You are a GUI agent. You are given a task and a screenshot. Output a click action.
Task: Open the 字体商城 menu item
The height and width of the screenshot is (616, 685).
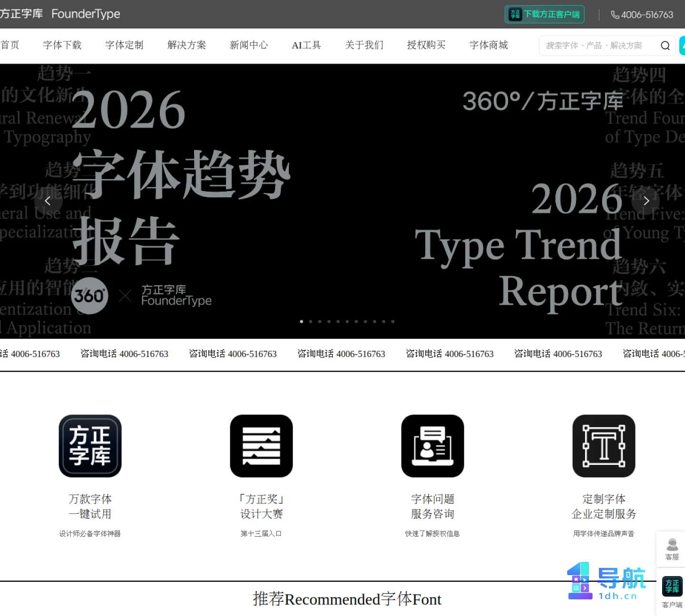tap(489, 45)
